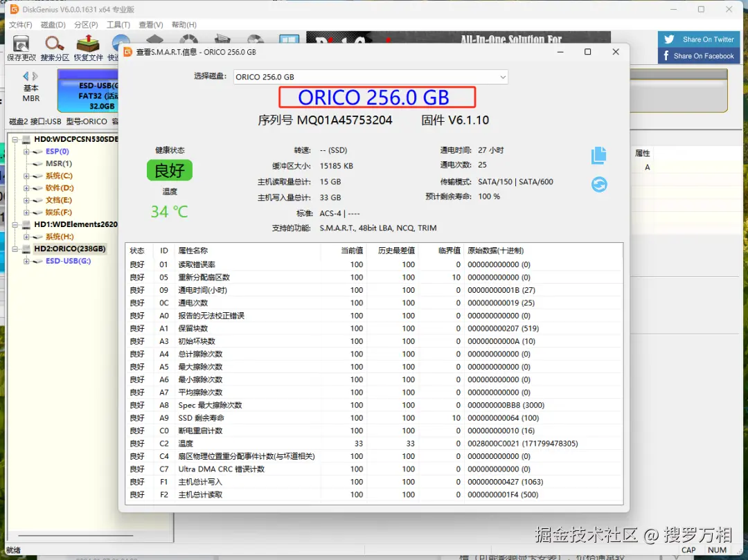748x560 pixels.
Task: Click the 当前值 column header
Action: (x=352, y=251)
